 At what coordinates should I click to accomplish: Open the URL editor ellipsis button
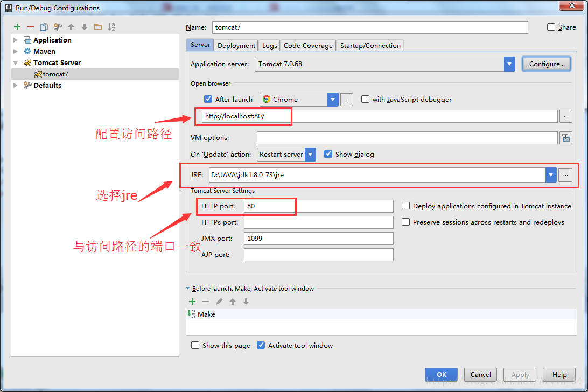coord(566,116)
